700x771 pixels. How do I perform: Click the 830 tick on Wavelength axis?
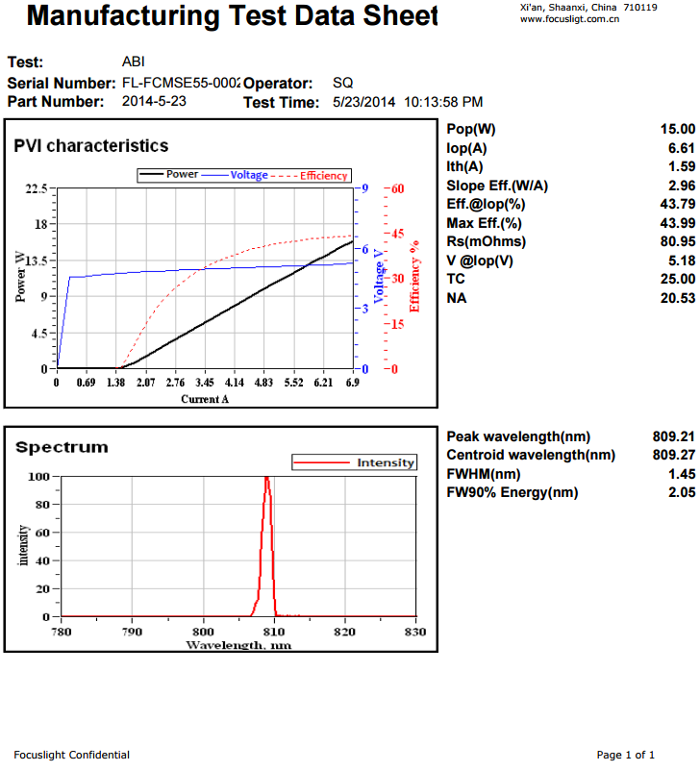415,632
